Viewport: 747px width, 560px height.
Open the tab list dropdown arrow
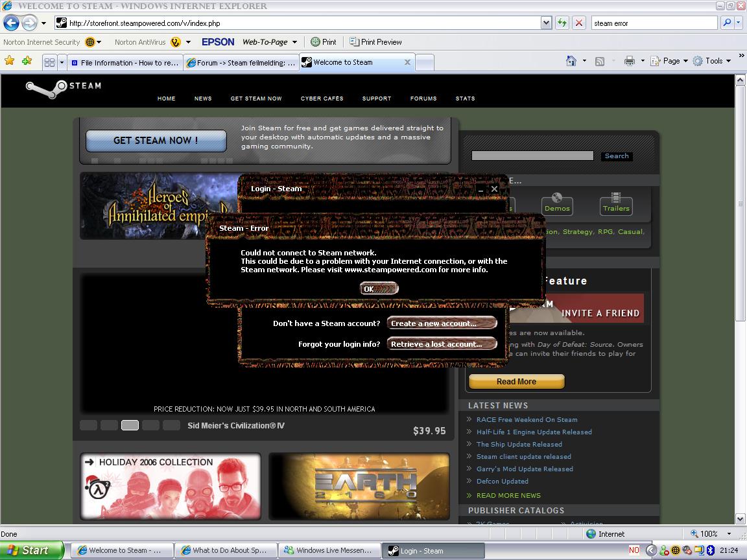click(62, 62)
